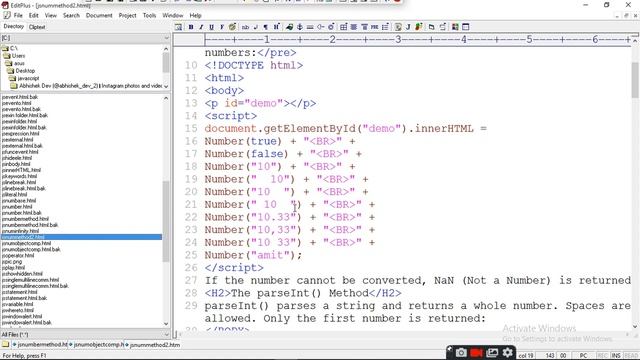This screenshot has height=360, width=640.
Task: Click the PRE tag toolbar icon
Action: tap(374, 27)
